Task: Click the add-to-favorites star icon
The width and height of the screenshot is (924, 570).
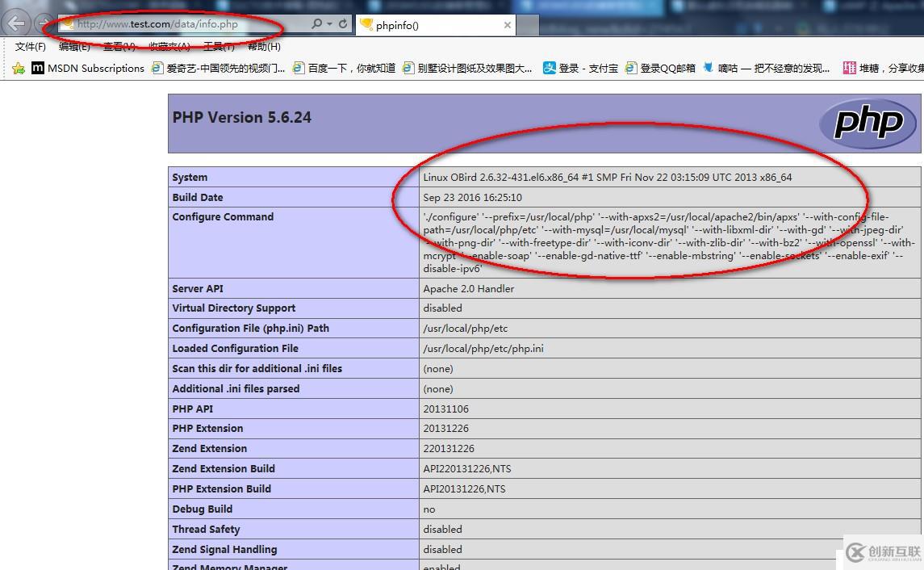Action: (19, 69)
